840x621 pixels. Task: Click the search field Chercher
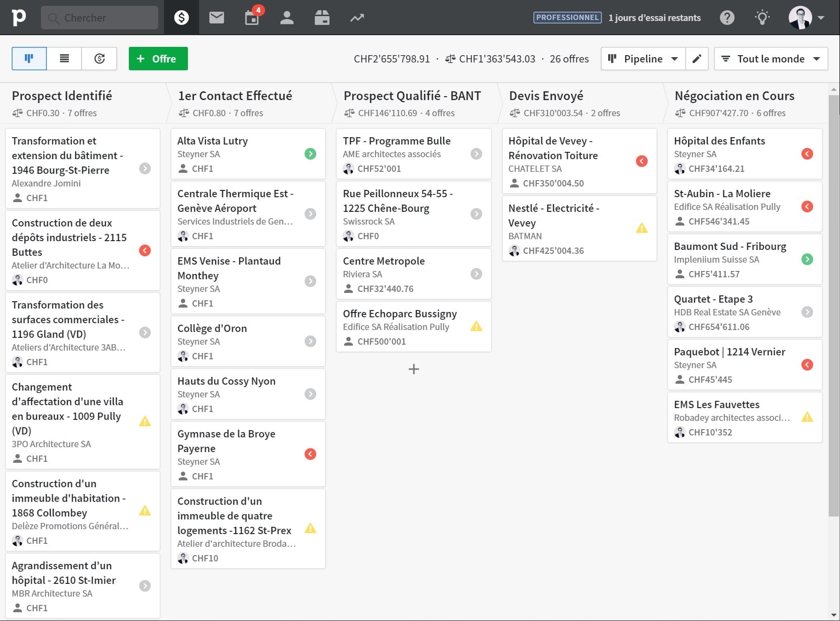click(x=100, y=18)
